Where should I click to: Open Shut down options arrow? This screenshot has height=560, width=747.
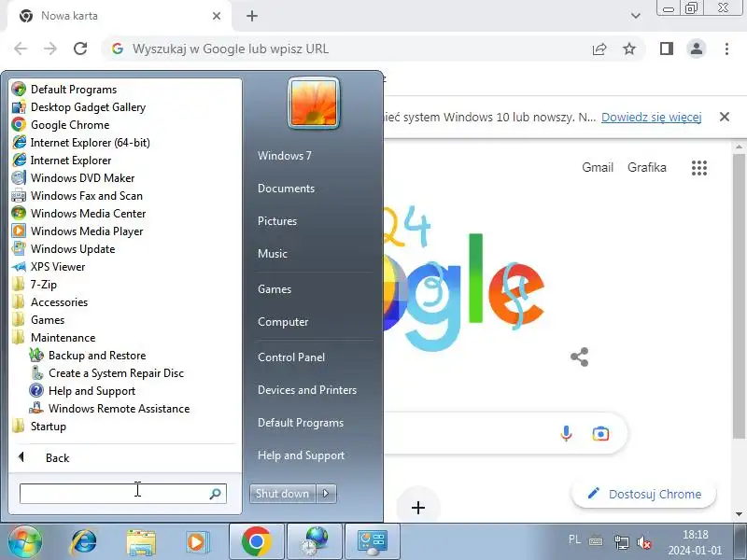326,494
